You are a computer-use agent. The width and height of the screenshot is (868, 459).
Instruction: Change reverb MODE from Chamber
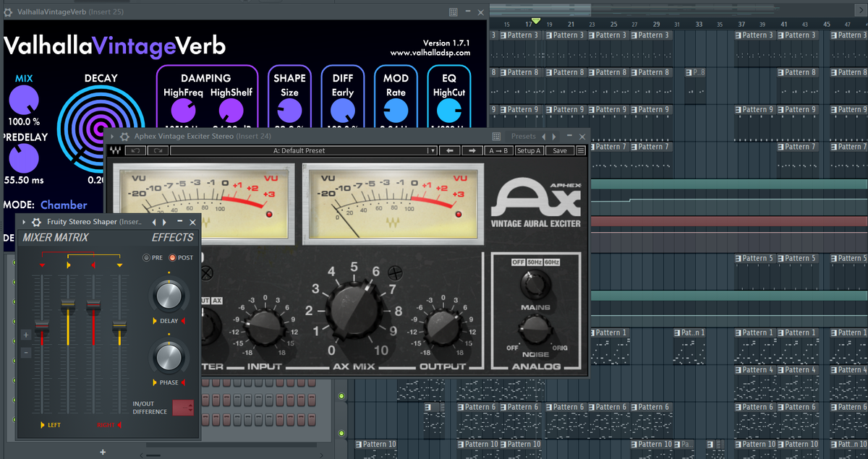pyautogui.click(x=64, y=205)
